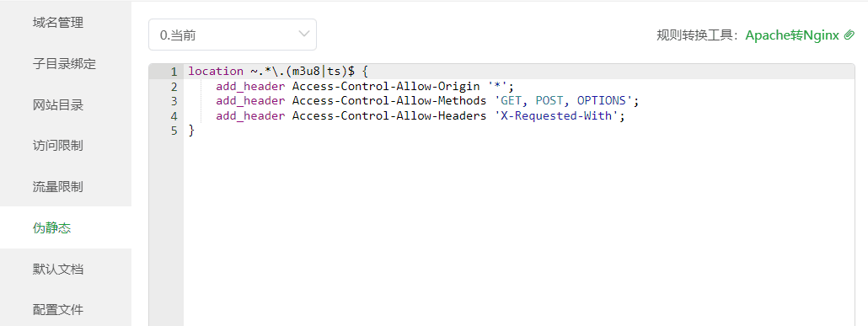Open the 域名管理 tab
Viewport: 868px width, 326px height.
point(58,23)
